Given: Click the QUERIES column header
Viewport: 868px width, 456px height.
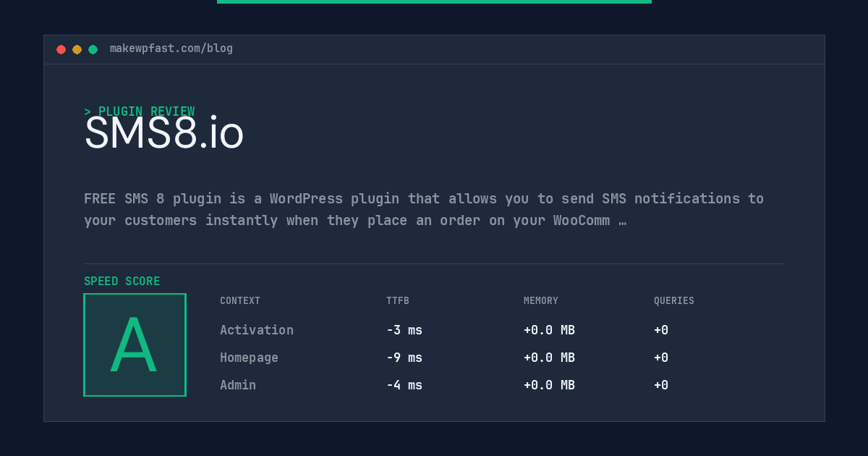Looking at the screenshot, I should pos(674,301).
